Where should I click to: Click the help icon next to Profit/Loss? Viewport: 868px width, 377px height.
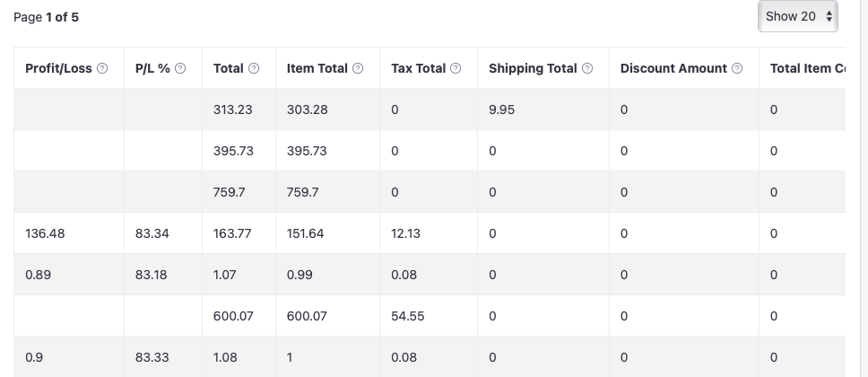coord(102,68)
